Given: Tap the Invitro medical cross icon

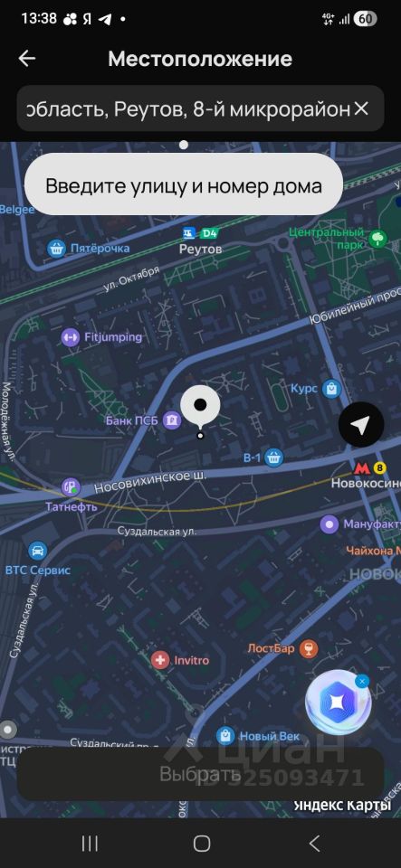Looking at the screenshot, I should point(160,660).
